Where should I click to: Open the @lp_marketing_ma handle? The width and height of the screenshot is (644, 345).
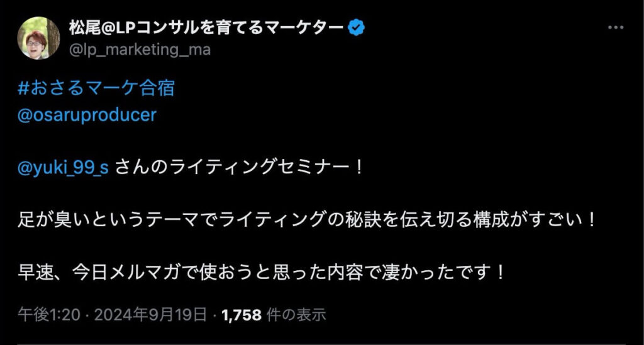[x=140, y=50]
